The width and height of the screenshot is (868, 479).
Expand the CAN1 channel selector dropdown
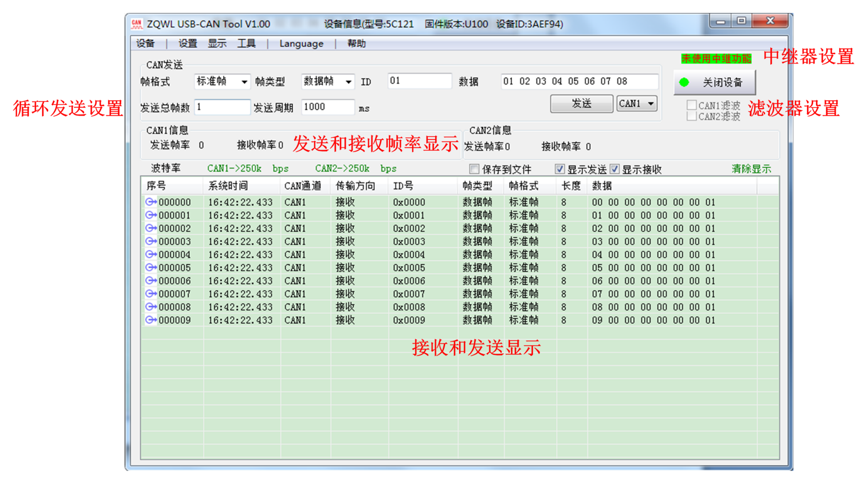coord(651,104)
